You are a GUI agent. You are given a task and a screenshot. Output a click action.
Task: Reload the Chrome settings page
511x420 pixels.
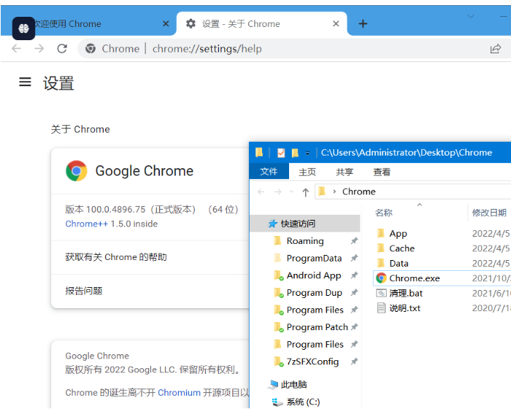[62, 49]
